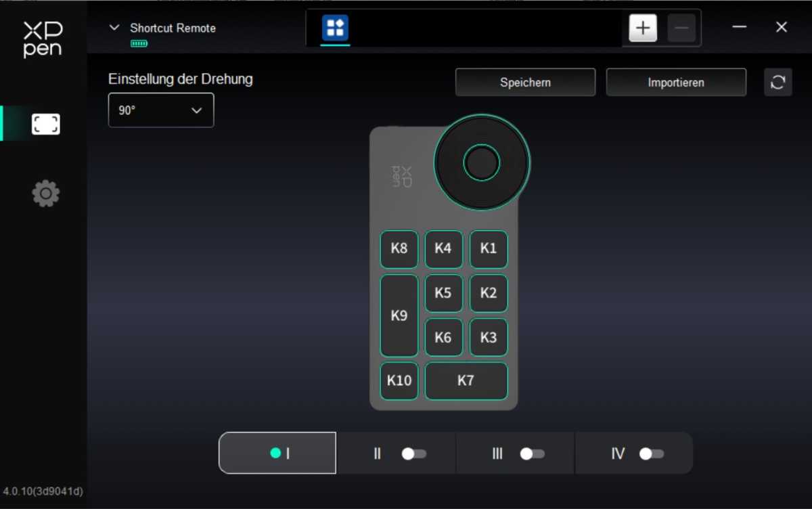Open the gear settings in sidebar

[x=45, y=194]
